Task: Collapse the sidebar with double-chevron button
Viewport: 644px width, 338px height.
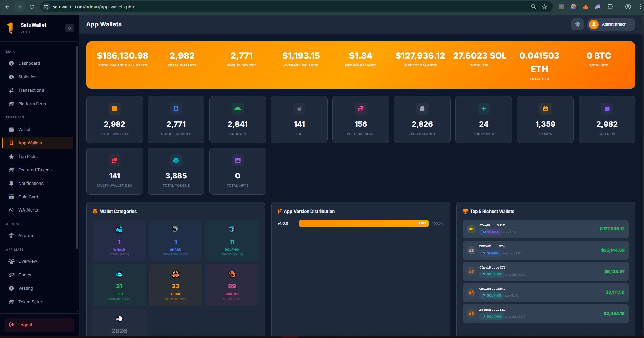Action: [x=70, y=28]
